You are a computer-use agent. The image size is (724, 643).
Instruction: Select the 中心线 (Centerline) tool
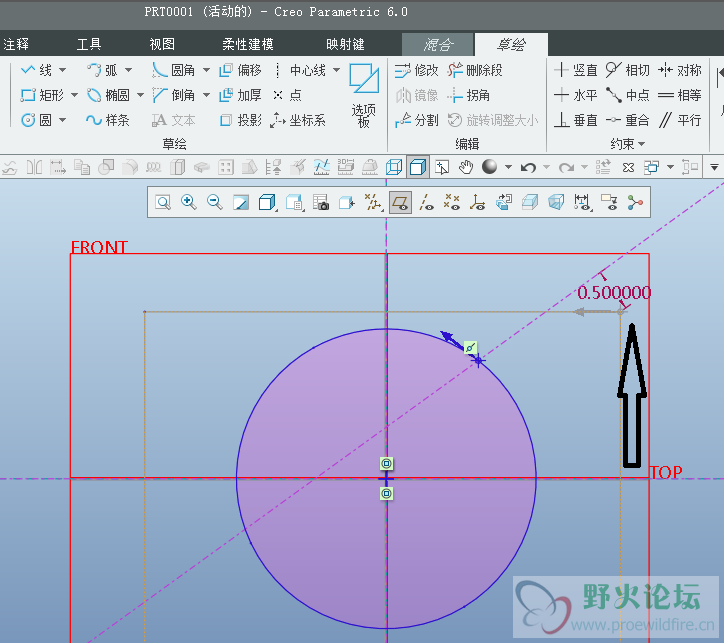click(300, 70)
